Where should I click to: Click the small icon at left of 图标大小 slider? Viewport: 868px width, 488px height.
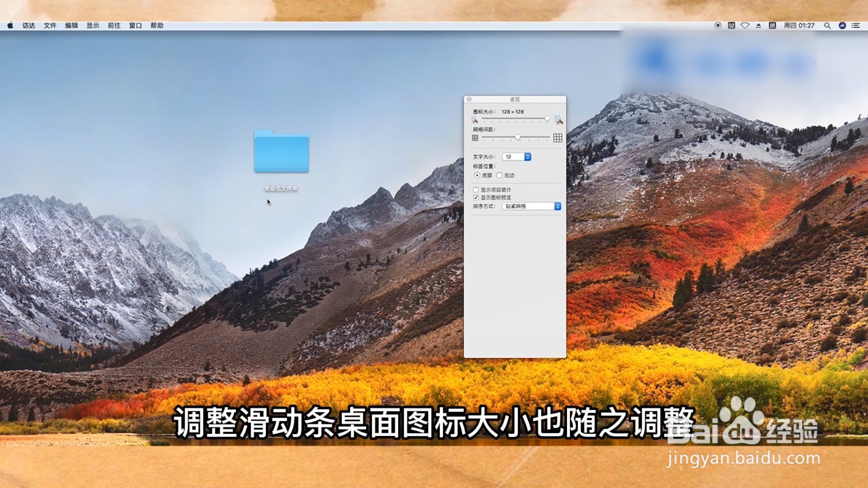[475, 120]
